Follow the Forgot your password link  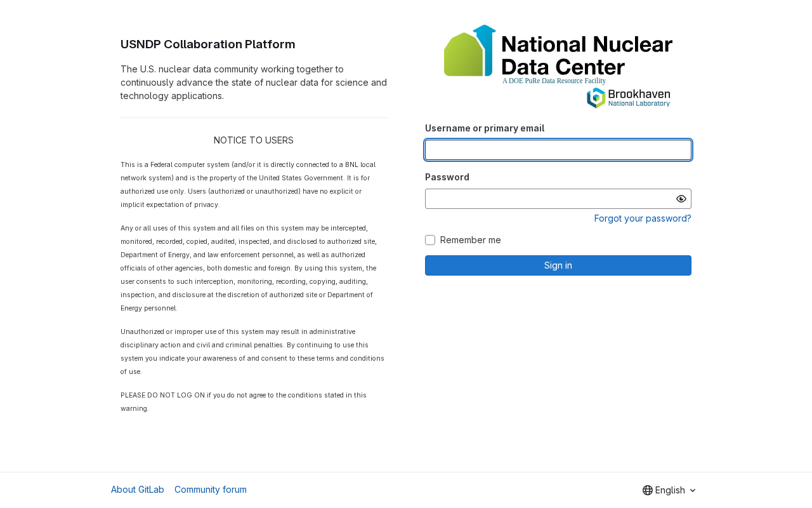(x=643, y=218)
